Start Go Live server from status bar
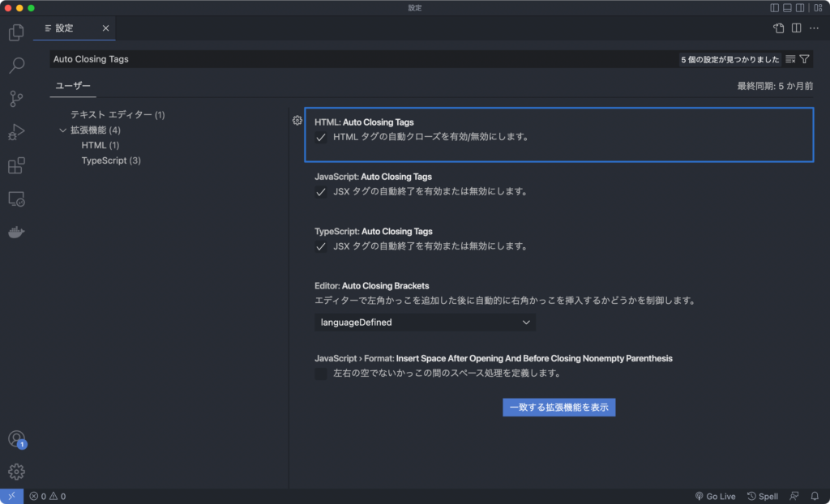Viewport: 830px width, 504px height. pos(715,496)
